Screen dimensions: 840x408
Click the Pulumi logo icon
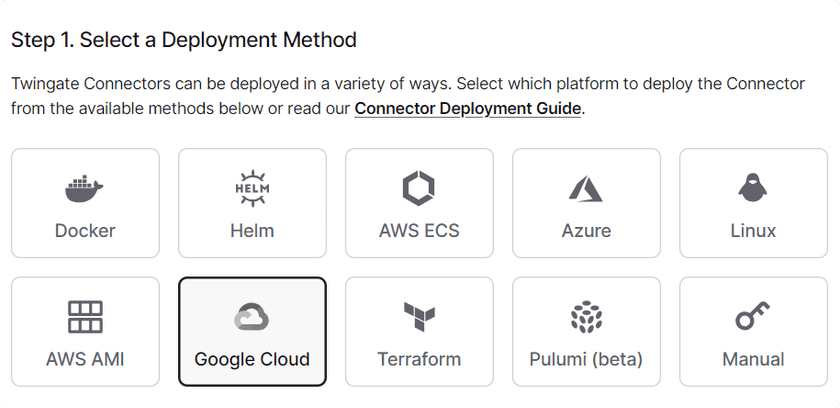(x=586, y=317)
